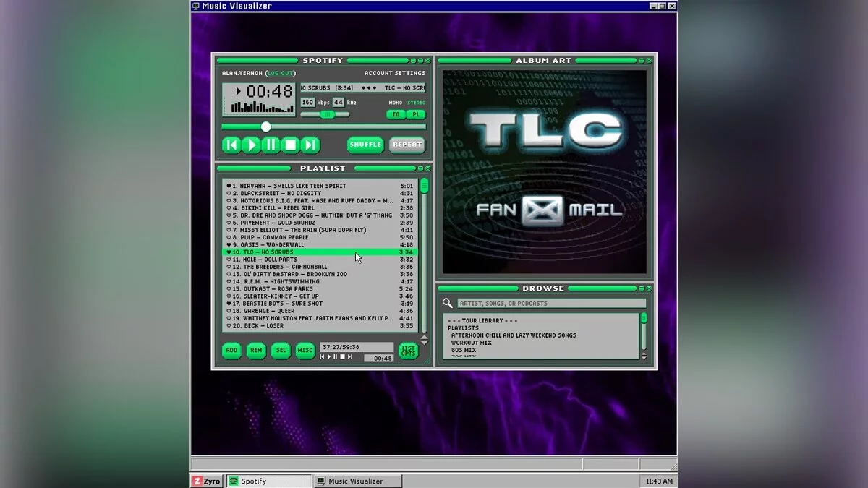Select Hole Doll Parts track
This screenshot has height=488, width=868.
coord(320,260)
